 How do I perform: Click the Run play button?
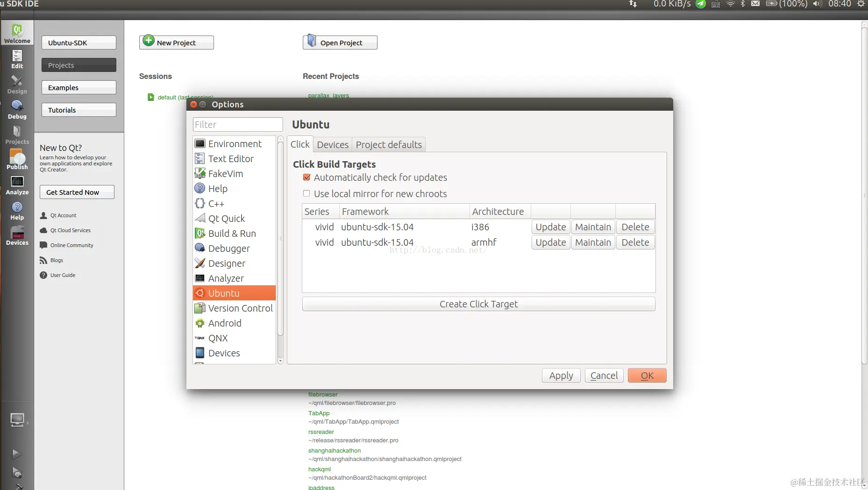(17, 454)
